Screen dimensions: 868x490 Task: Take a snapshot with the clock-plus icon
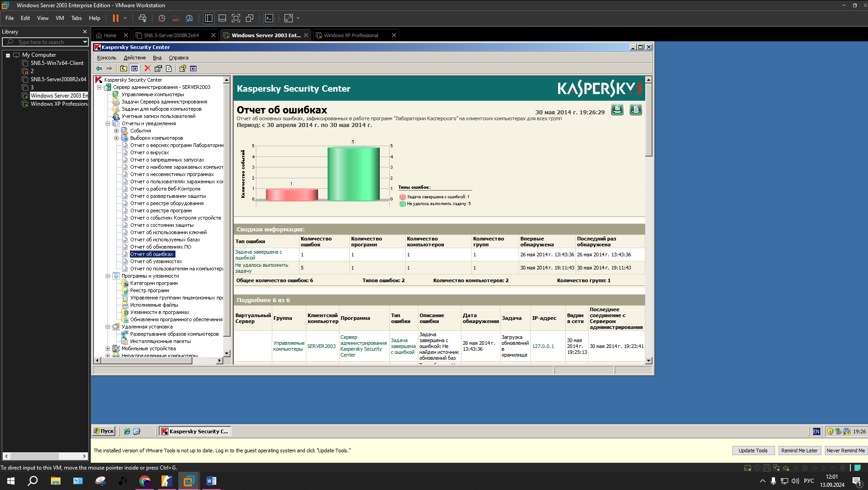point(162,18)
